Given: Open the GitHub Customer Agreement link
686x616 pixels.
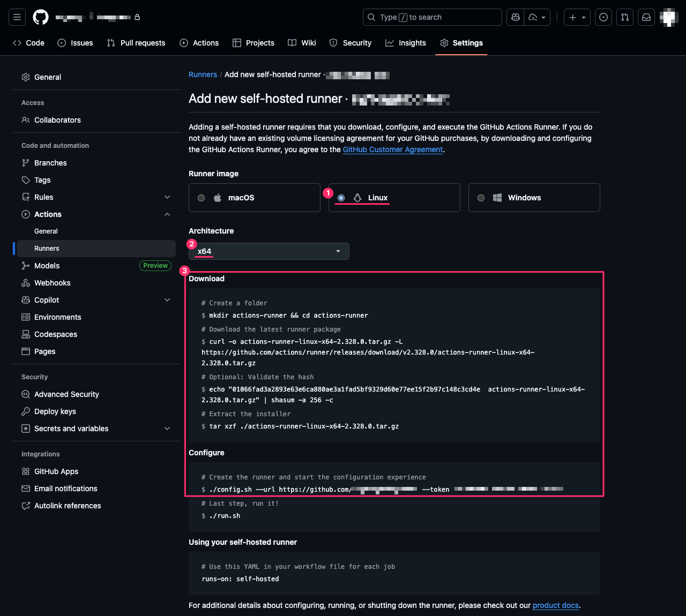Looking at the screenshot, I should pos(393,149).
